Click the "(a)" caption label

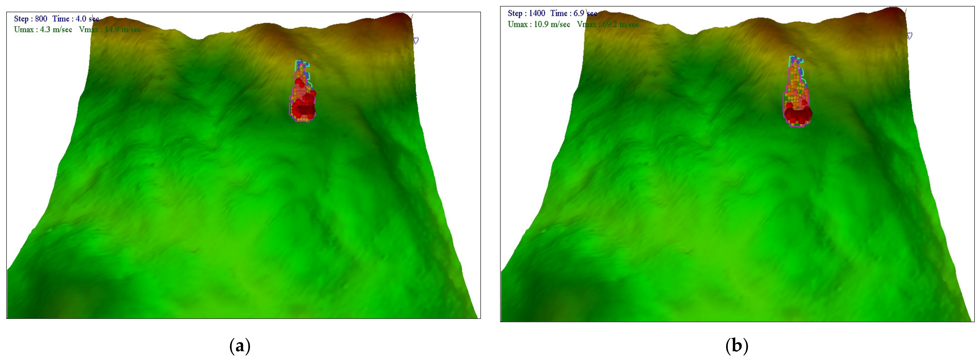pyautogui.click(x=240, y=346)
